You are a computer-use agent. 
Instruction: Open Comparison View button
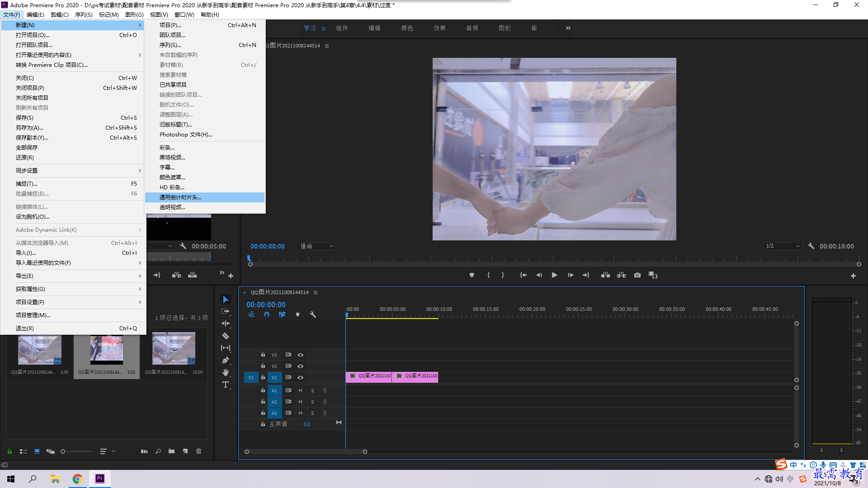[x=653, y=275]
